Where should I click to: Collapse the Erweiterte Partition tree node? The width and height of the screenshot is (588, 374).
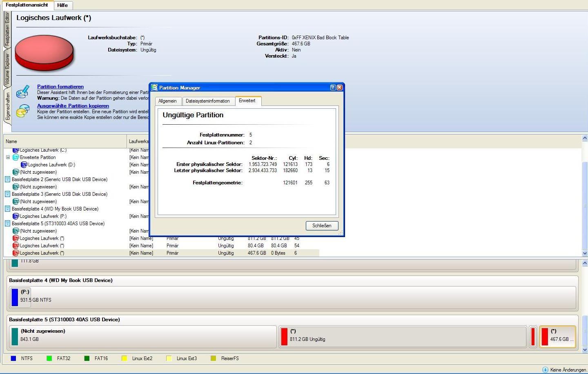(8, 157)
